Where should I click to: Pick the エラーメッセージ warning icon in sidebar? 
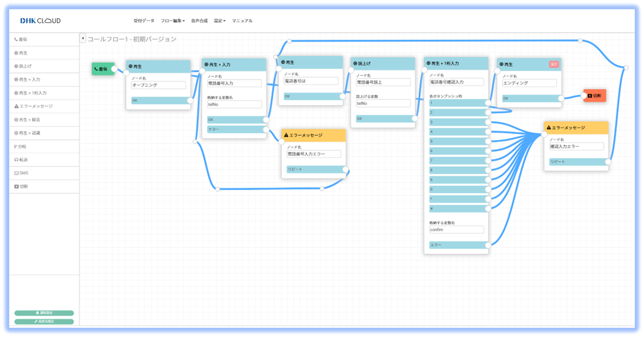tap(16, 106)
